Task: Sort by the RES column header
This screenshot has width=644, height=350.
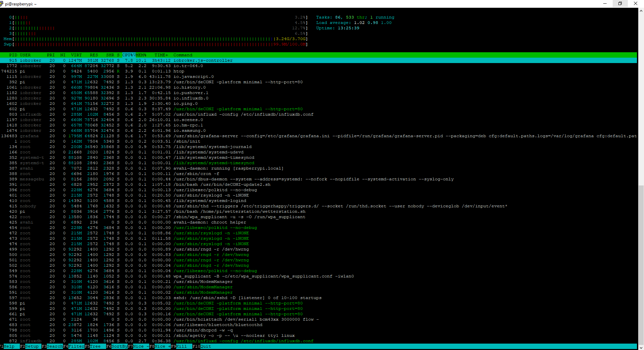Action: [94, 55]
